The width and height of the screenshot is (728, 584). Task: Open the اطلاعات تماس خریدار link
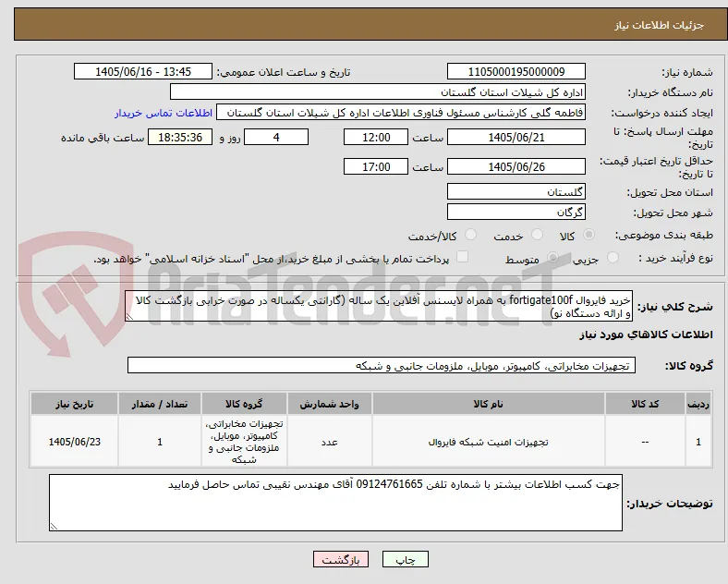pyautogui.click(x=164, y=113)
